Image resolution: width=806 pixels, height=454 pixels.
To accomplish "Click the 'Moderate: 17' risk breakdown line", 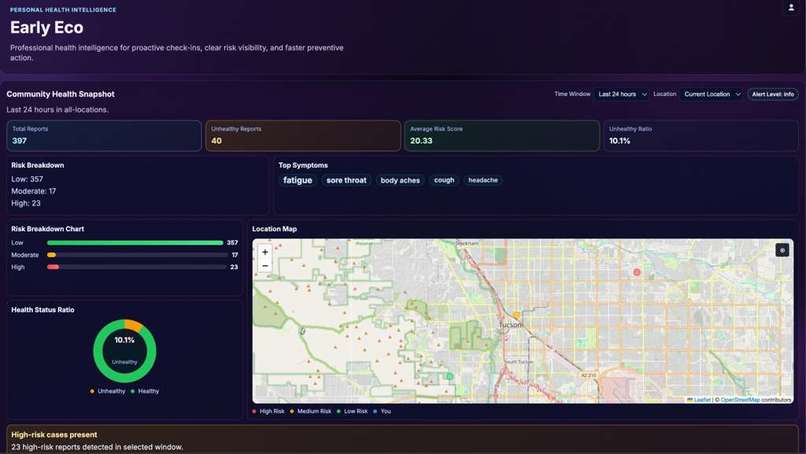I will [x=34, y=191].
